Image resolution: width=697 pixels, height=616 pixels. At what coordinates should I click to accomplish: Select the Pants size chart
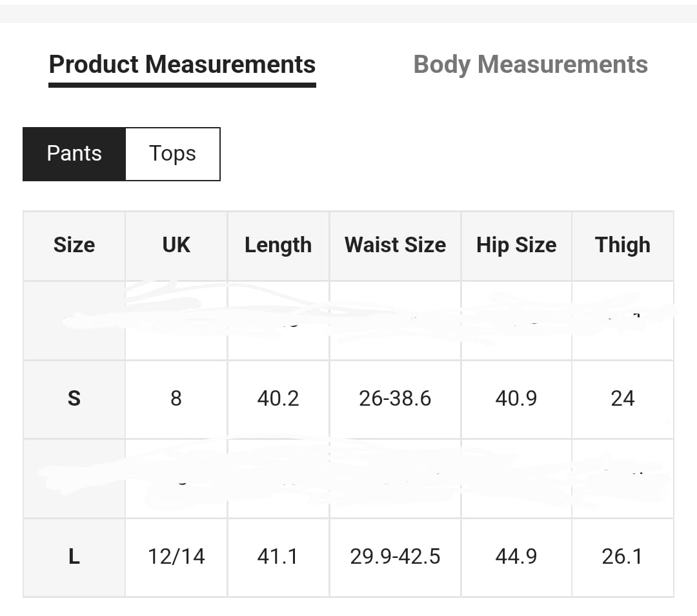click(x=74, y=154)
